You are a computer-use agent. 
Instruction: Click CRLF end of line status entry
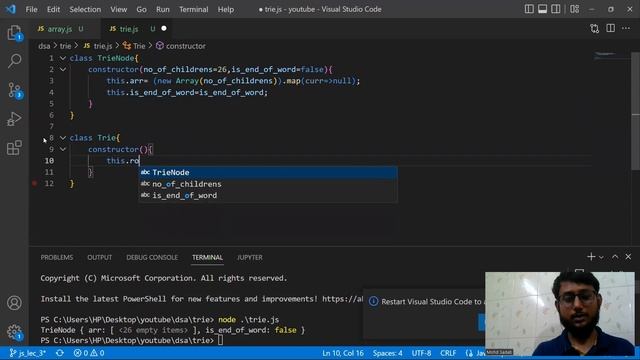[448, 353]
